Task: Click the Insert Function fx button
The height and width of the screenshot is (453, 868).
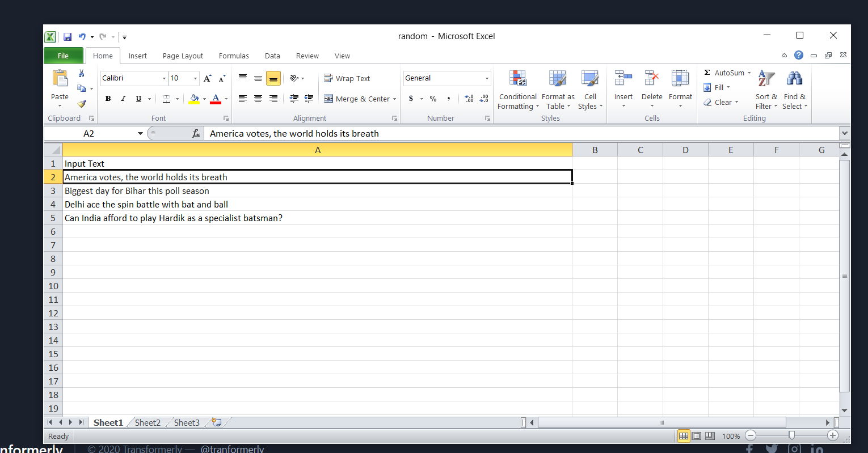Action: tap(196, 133)
